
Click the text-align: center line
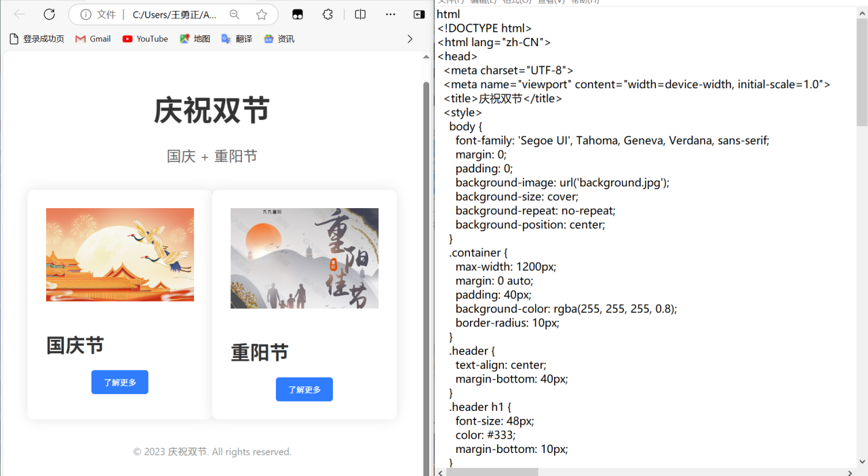click(500, 365)
